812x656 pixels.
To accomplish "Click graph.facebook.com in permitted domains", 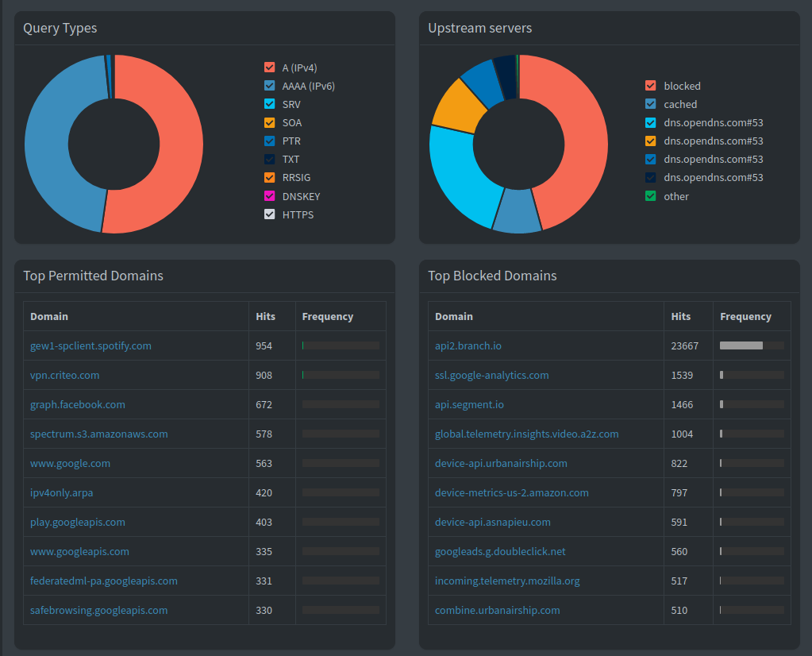I will [x=78, y=405].
